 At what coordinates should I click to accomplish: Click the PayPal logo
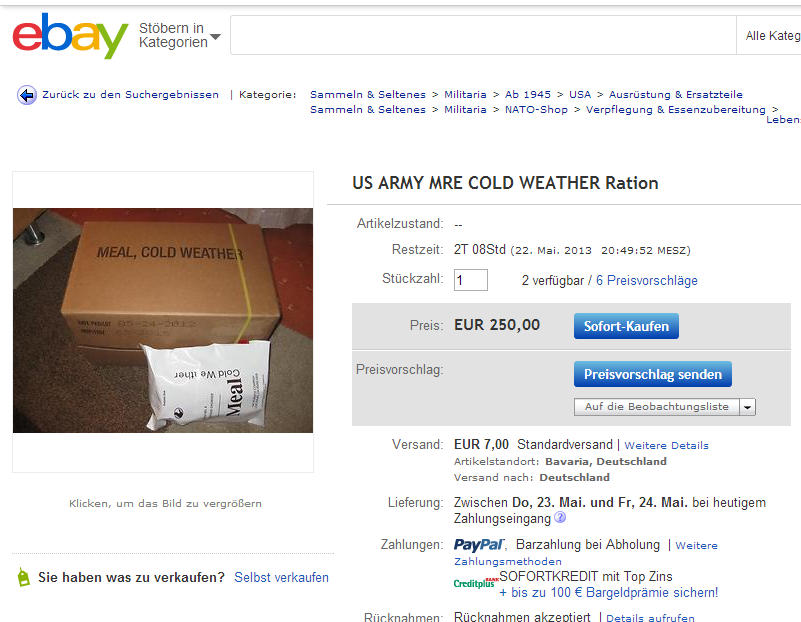[x=479, y=545]
